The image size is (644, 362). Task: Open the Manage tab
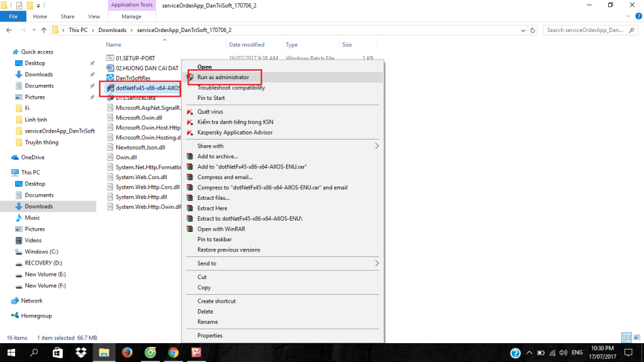tap(131, 16)
